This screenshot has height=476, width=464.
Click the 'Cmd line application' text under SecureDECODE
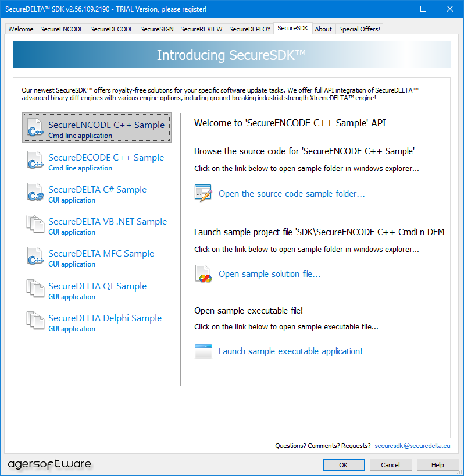[80, 168]
